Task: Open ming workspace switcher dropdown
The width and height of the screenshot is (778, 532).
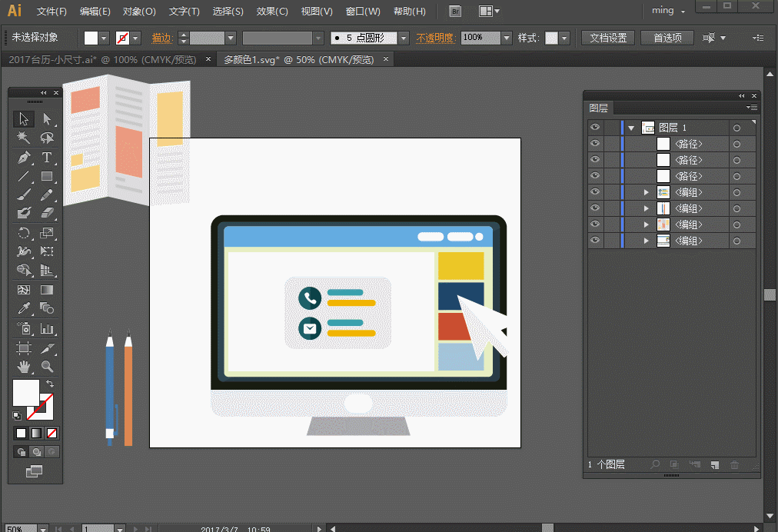Action: [668, 11]
